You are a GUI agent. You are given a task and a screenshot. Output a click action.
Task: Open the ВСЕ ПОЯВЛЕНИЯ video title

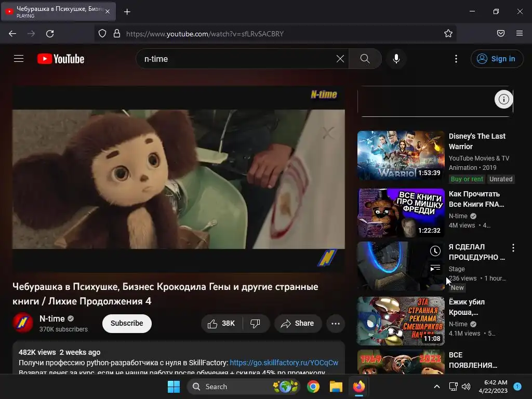click(473, 360)
